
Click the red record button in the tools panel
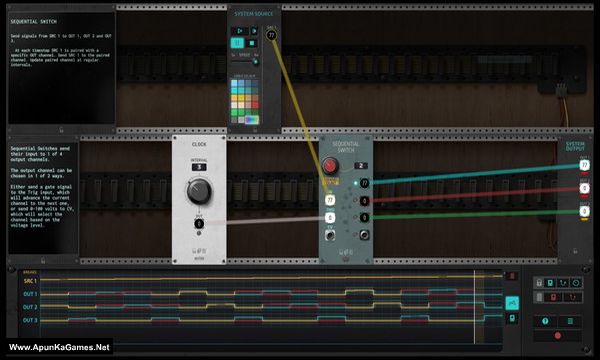tap(558, 336)
